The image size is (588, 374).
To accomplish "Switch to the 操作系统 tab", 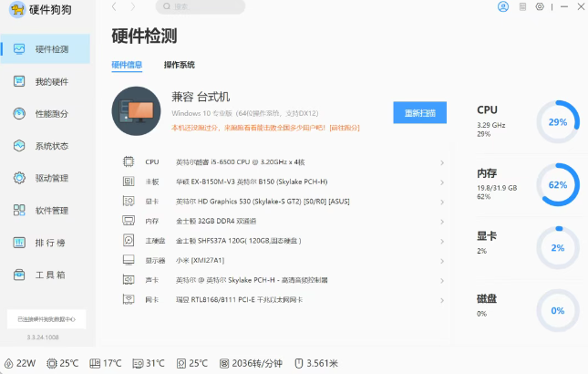I will [x=180, y=65].
